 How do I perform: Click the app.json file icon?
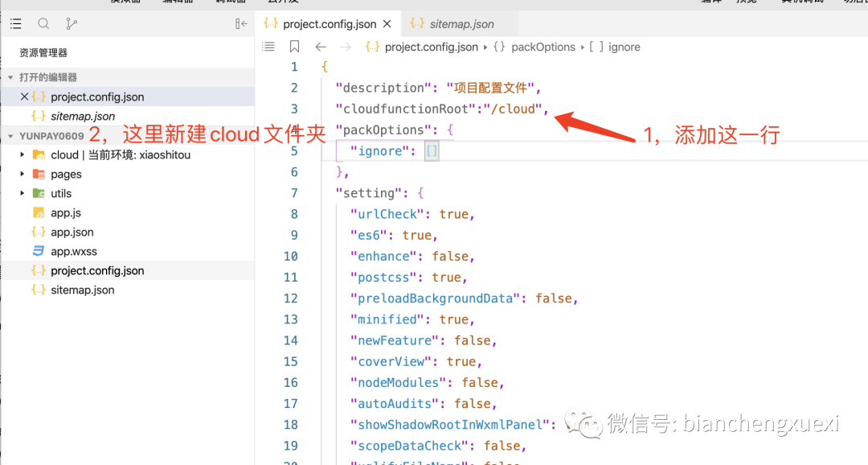(x=39, y=232)
